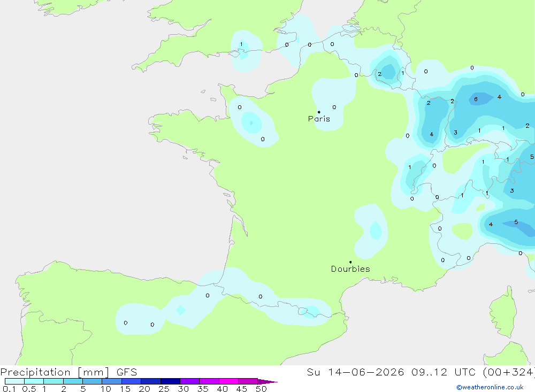
Task: Click the precipitation value 6 on the map
Action: point(476,99)
